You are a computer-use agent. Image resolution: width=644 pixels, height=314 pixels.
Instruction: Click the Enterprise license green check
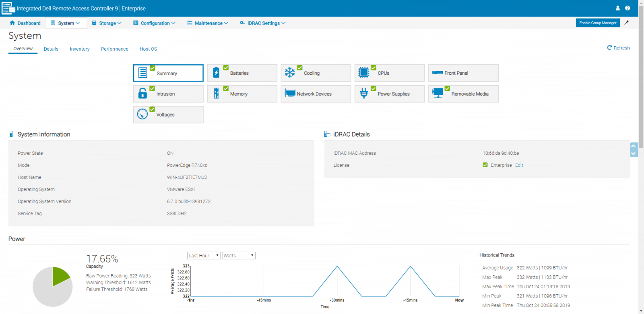coord(485,165)
